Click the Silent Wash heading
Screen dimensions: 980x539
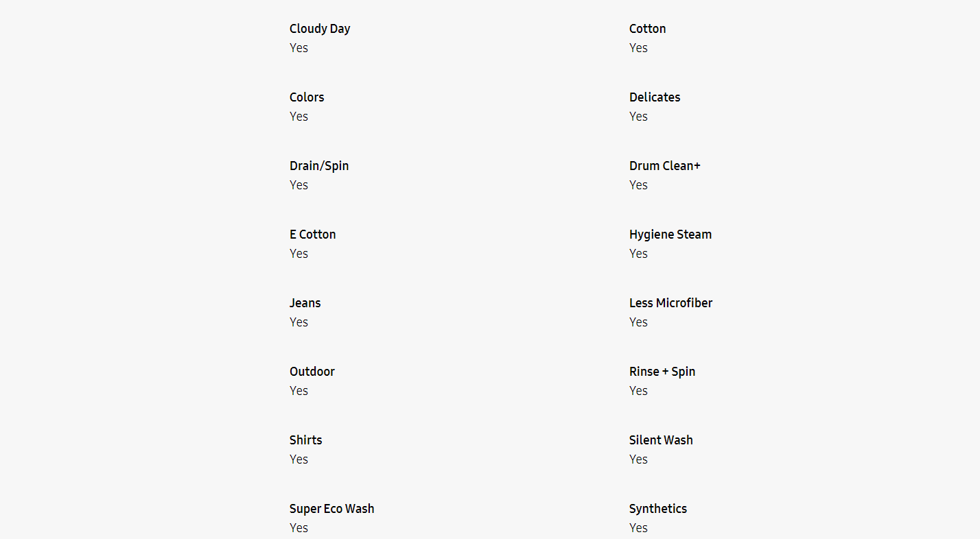click(x=661, y=440)
